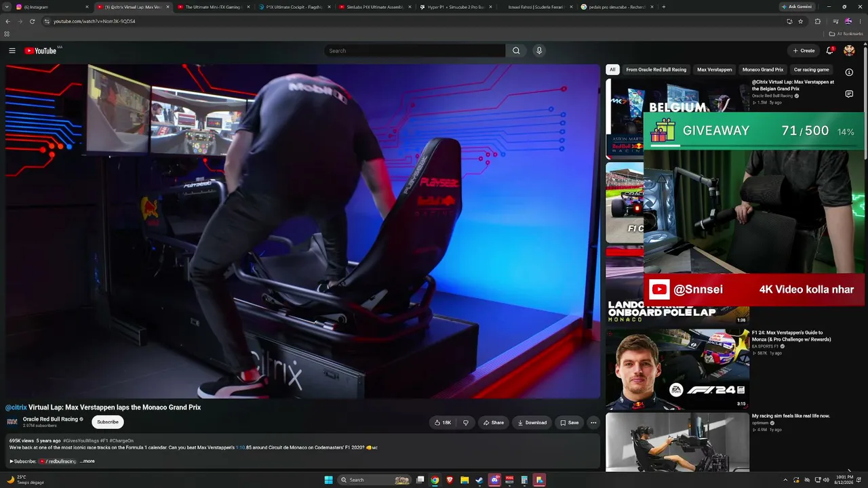The width and height of the screenshot is (868, 488).
Task: Click the browser address bar URL
Action: click(94, 21)
